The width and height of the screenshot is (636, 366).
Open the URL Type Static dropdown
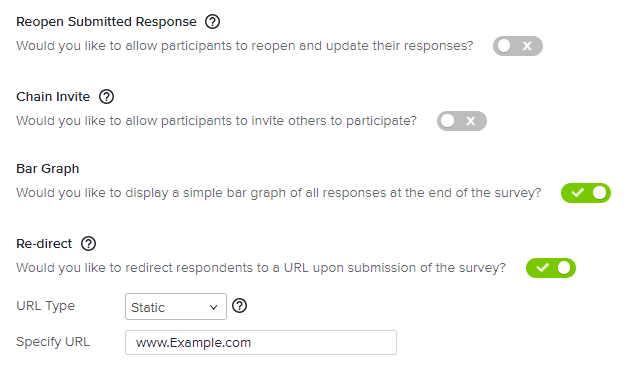[176, 307]
